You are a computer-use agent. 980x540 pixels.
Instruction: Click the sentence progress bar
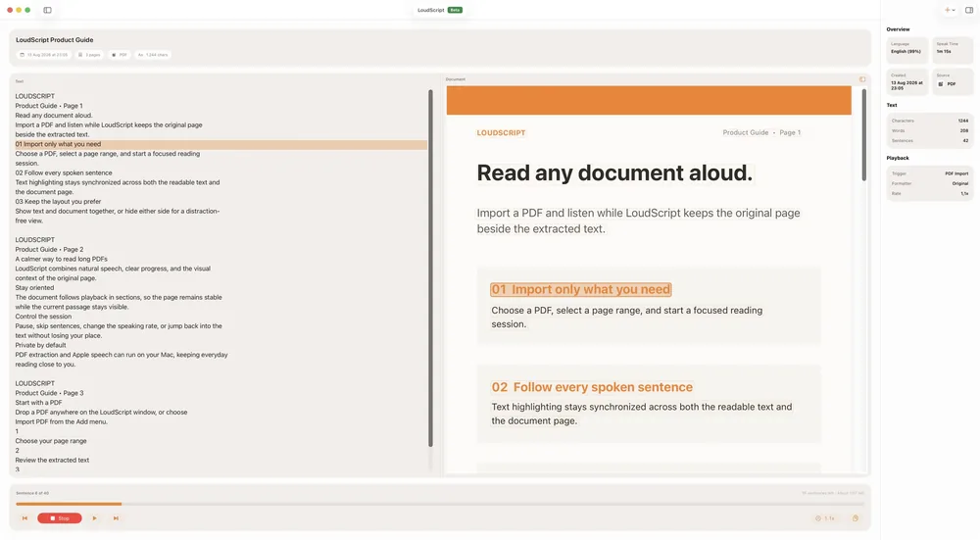click(x=440, y=504)
